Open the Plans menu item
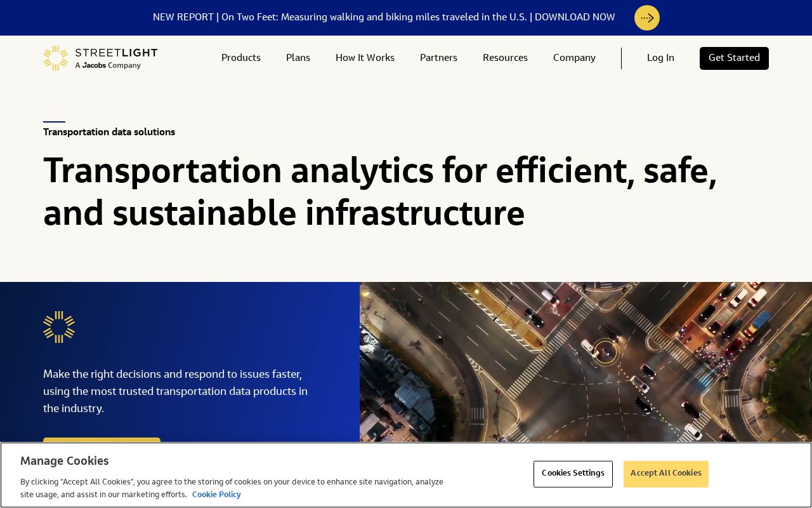This screenshot has width=812, height=508. [298, 58]
